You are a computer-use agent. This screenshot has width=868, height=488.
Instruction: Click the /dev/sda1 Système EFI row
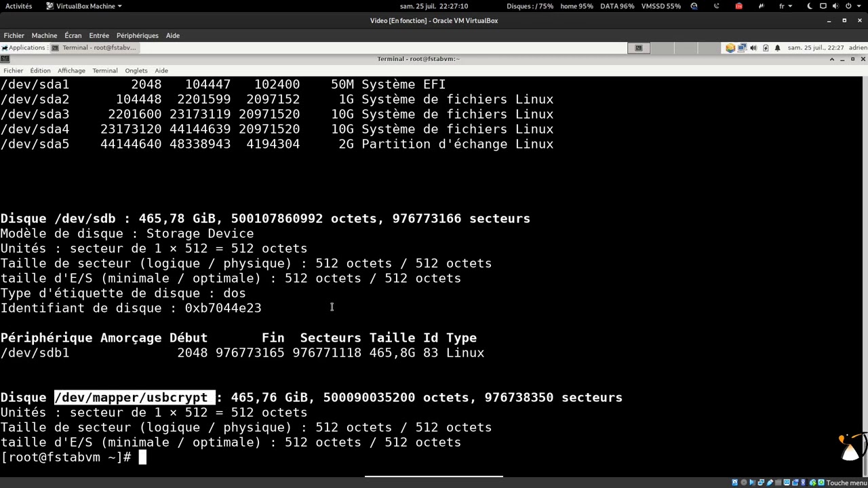tap(223, 85)
